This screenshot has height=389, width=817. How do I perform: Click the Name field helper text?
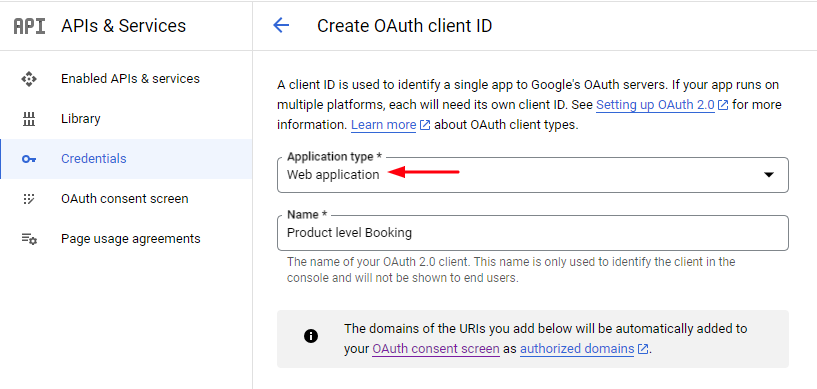(511, 270)
